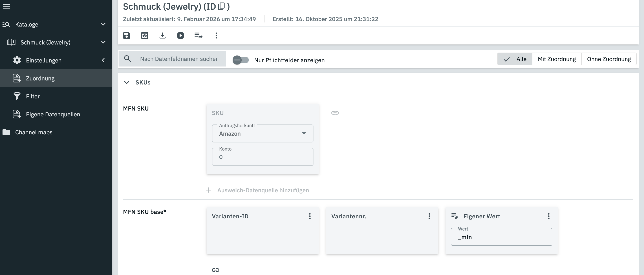Viewport: 644px width, 275px height.
Task: Open the toolbar three-dot more menu
Action: tap(216, 35)
